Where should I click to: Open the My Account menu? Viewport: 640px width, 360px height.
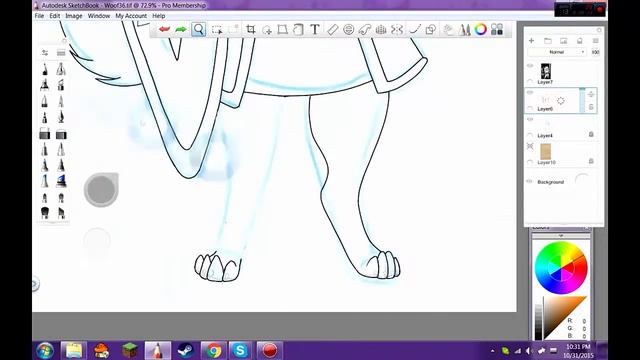pyautogui.click(x=131, y=16)
